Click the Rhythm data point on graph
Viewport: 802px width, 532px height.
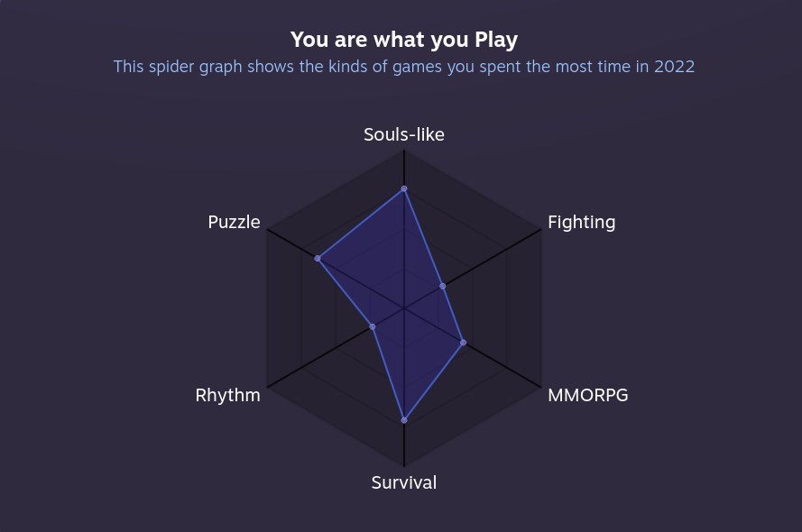tap(373, 326)
